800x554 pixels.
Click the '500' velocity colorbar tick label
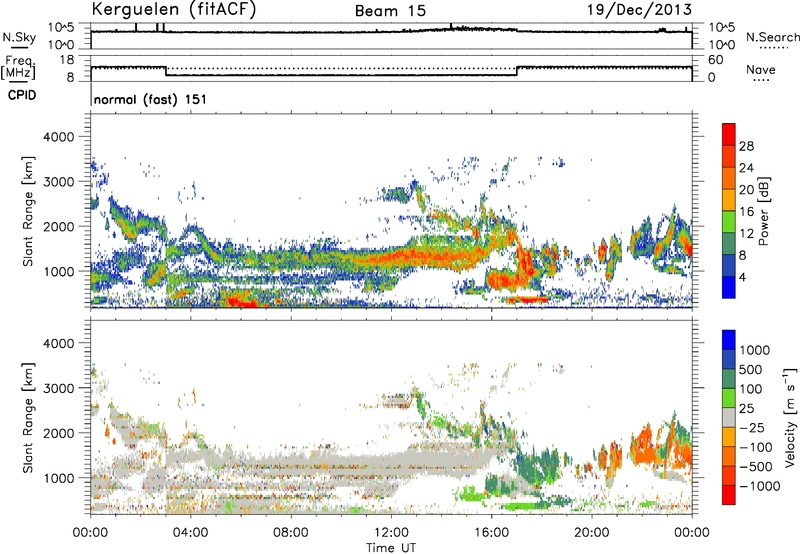tap(750, 369)
